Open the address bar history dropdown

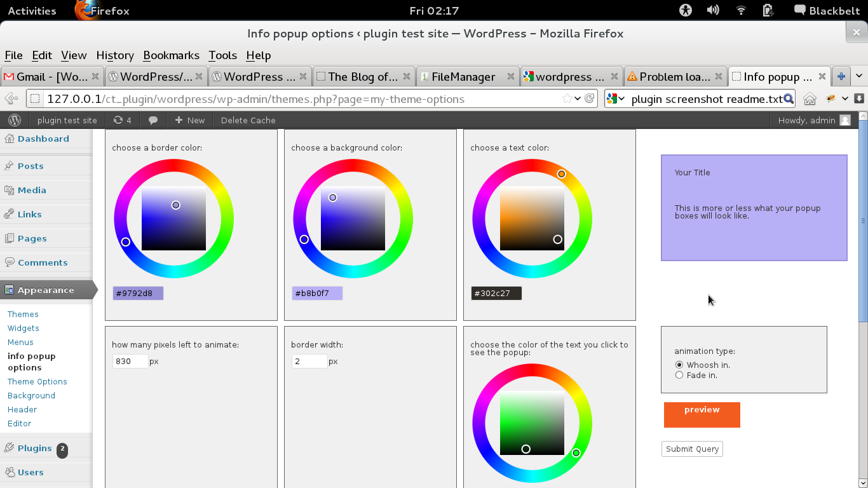(578, 98)
